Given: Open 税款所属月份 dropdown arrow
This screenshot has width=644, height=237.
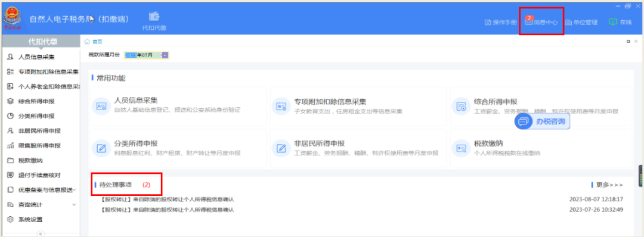Looking at the screenshot, I should 165,55.
